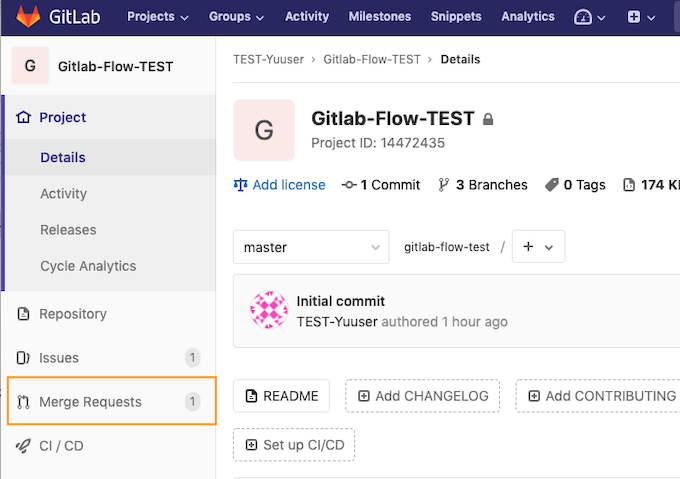The height and width of the screenshot is (479, 680).
Task: Click Gitlab-Flow-TEST title in the sidebar
Action: coord(115,66)
